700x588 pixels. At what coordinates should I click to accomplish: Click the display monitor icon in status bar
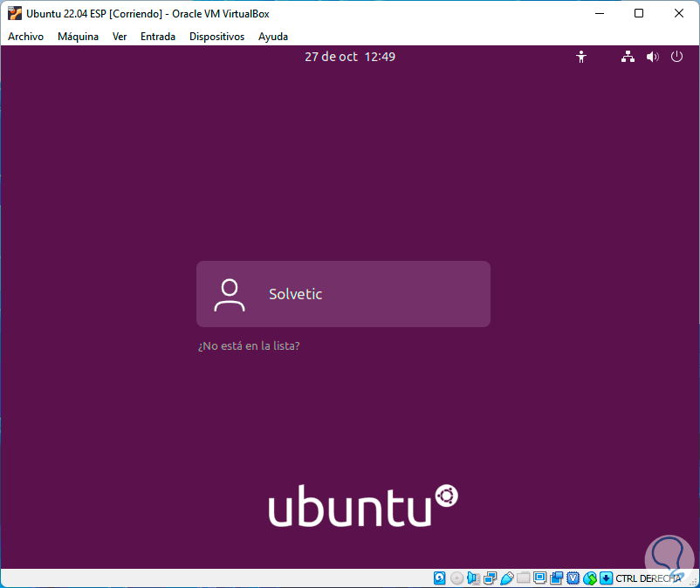pyautogui.click(x=539, y=578)
